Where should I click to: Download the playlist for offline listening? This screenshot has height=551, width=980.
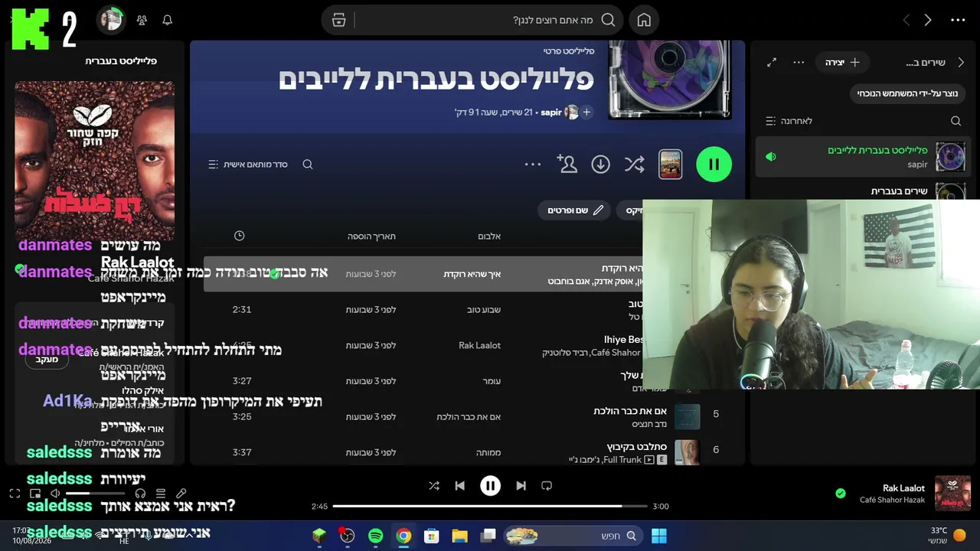[x=600, y=164]
